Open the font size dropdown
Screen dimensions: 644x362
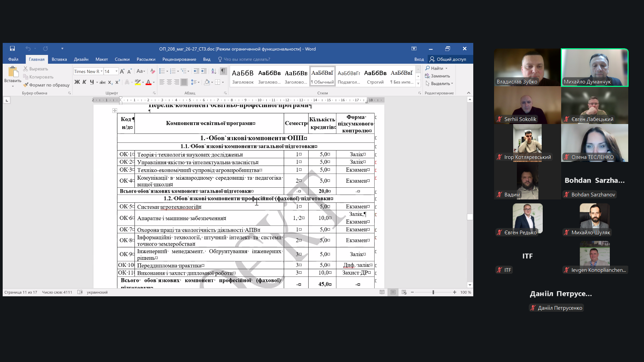116,71
